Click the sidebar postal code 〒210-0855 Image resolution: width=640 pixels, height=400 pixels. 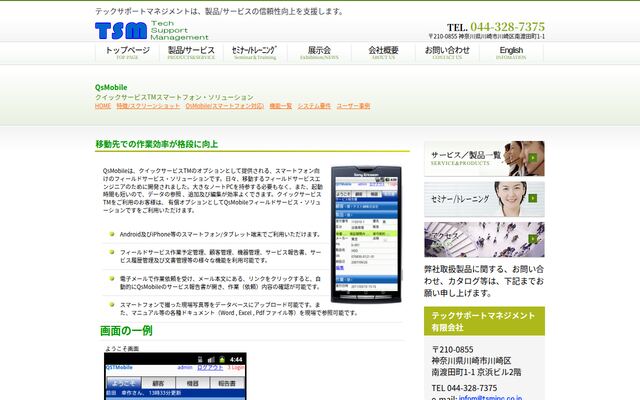pos(453,350)
